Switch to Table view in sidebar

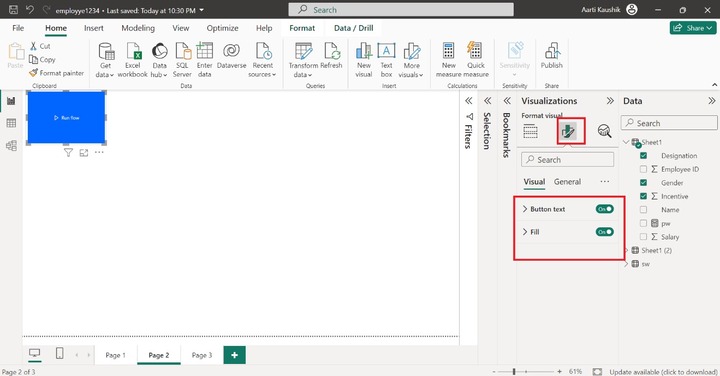point(11,123)
